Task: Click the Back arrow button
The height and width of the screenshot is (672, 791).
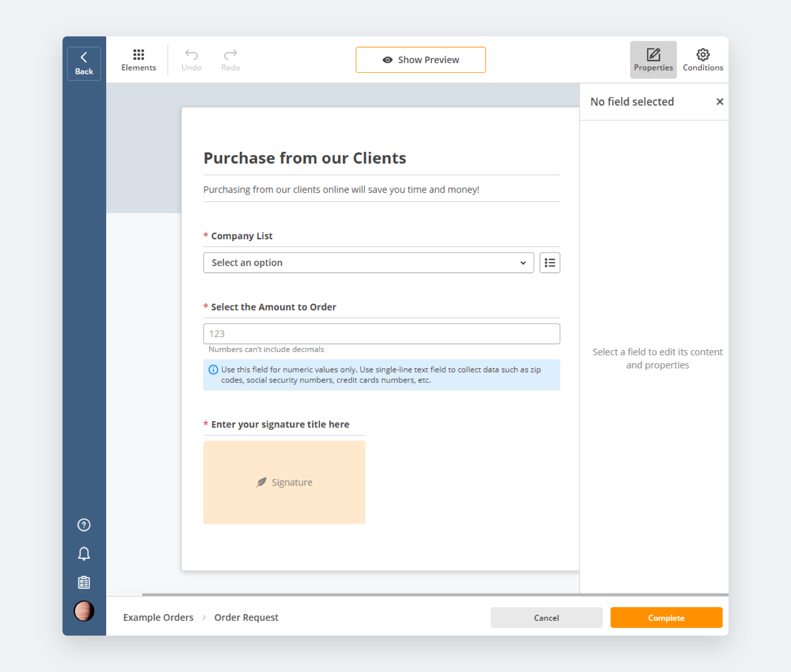Action: click(84, 63)
